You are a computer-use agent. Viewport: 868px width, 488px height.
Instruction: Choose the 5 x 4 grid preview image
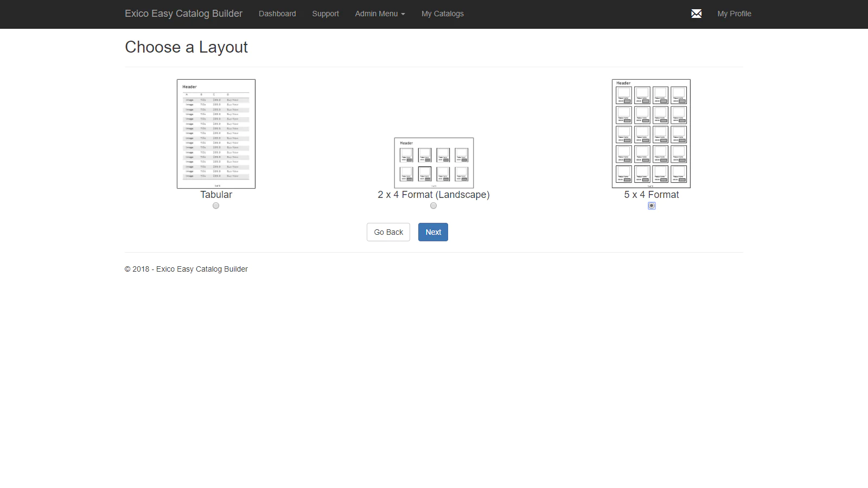[651, 134]
